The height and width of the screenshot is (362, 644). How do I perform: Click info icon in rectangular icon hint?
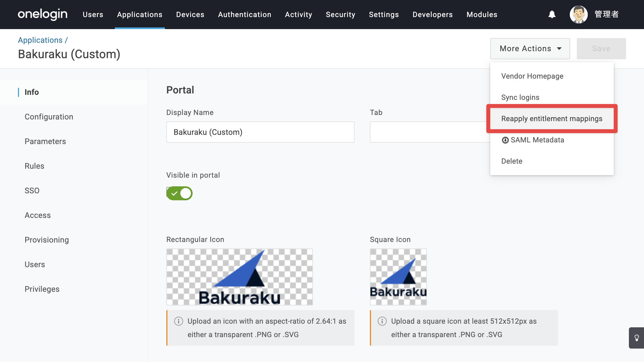[179, 321]
